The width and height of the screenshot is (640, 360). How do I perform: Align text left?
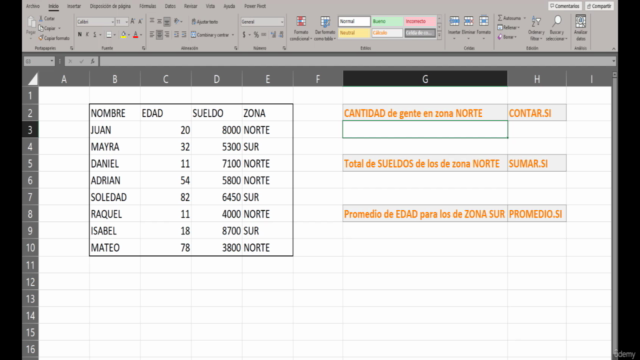pyautogui.click(x=152, y=35)
